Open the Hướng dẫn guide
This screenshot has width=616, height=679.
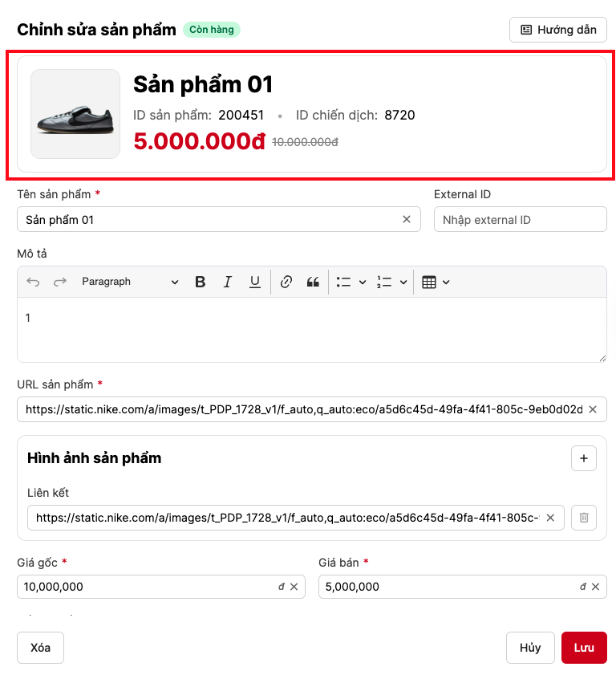[x=558, y=30]
